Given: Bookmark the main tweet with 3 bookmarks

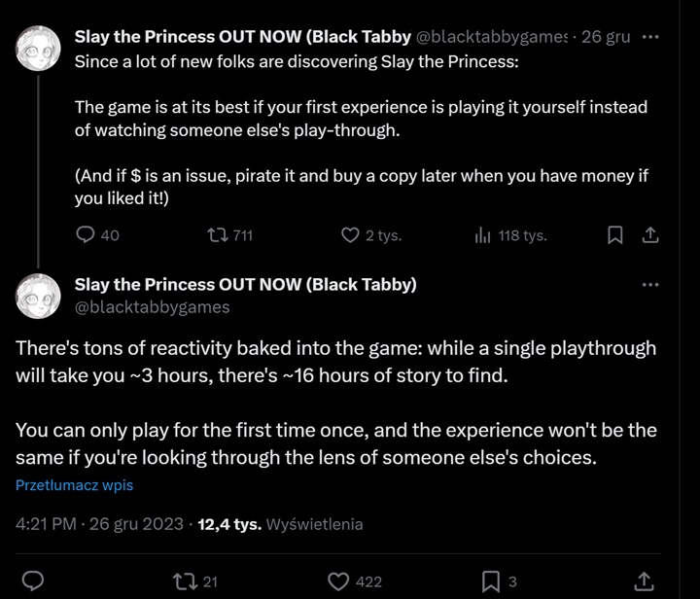Looking at the screenshot, I should coord(491,581).
